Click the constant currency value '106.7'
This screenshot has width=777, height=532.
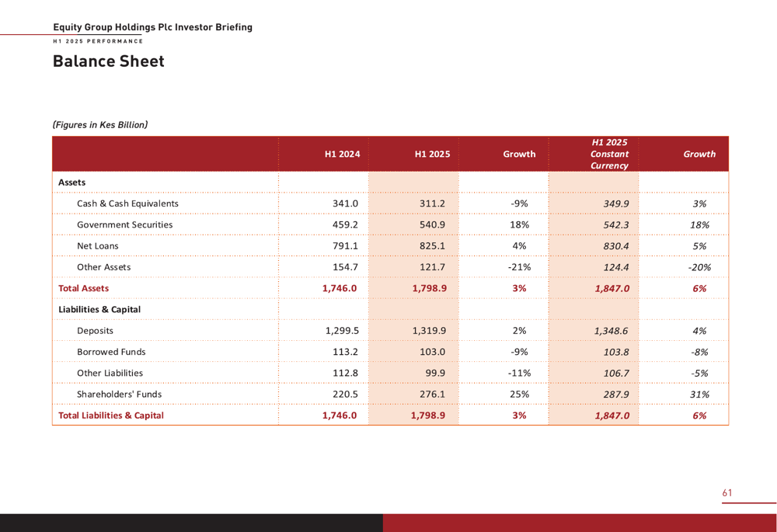coord(616,374)
